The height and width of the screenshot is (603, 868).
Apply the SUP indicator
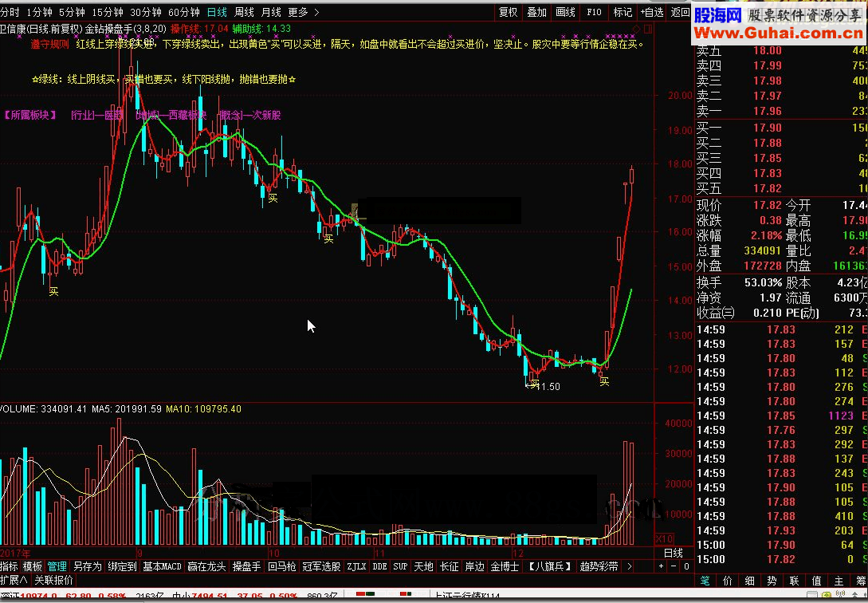pos(400,566)
